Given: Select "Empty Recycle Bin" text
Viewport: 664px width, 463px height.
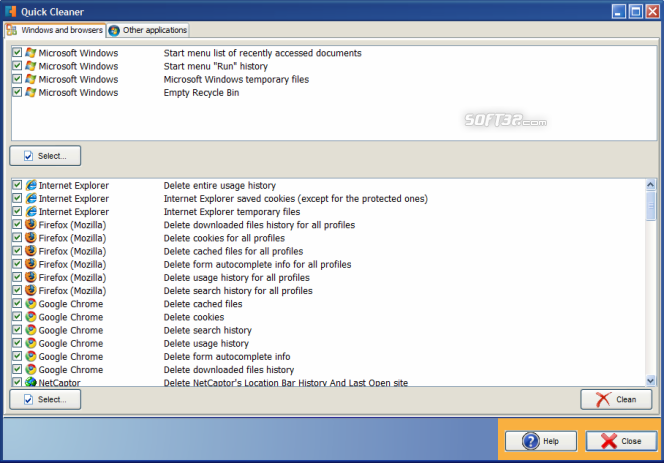Looking at the screenshot, I should tap(201, 92).
